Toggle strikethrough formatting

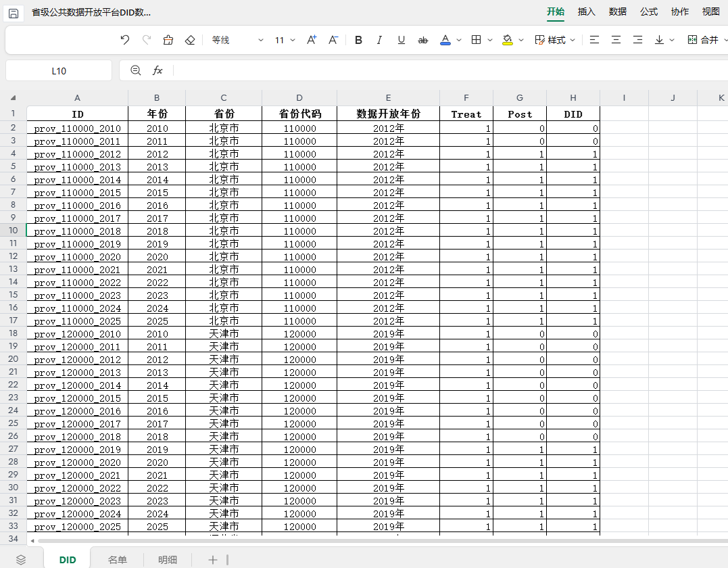tap(422, 41)
